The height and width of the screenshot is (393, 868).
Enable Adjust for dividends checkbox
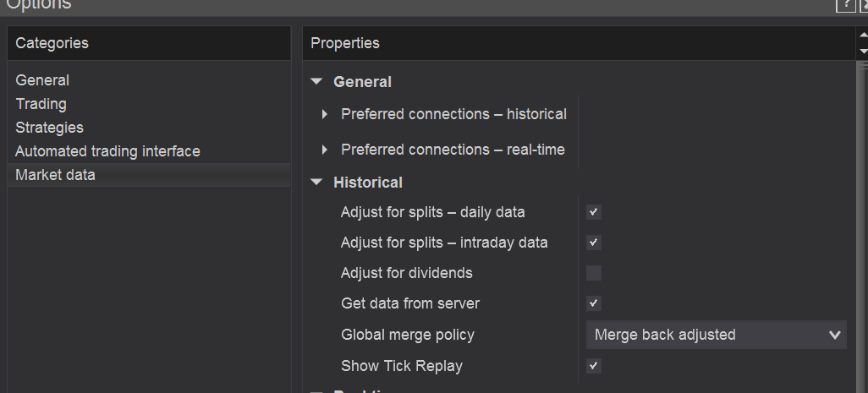pos(594,273)
